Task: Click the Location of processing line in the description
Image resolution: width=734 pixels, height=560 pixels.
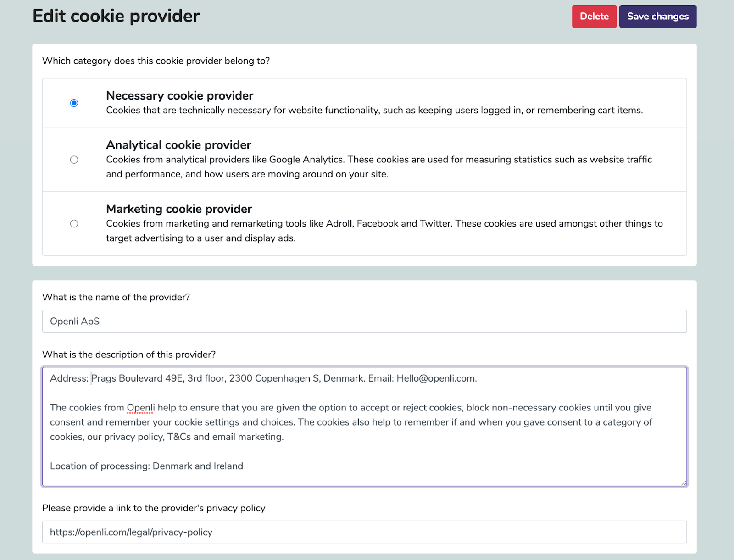Action: click(146, 466)
